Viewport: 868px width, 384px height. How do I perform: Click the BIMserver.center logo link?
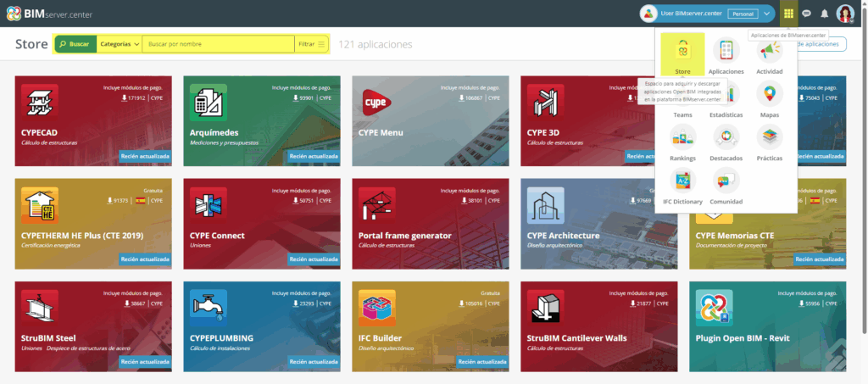[50, 14]
